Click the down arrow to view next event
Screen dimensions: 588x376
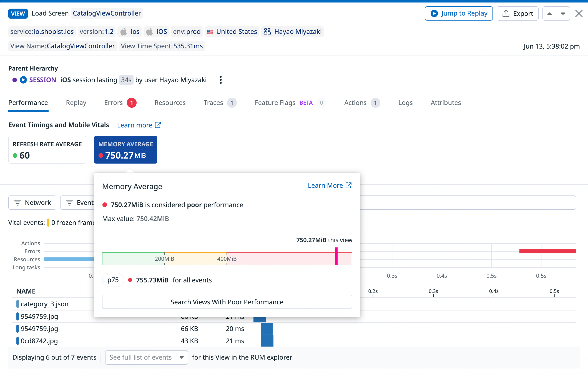pyautogui.click(x=563, y=13)
